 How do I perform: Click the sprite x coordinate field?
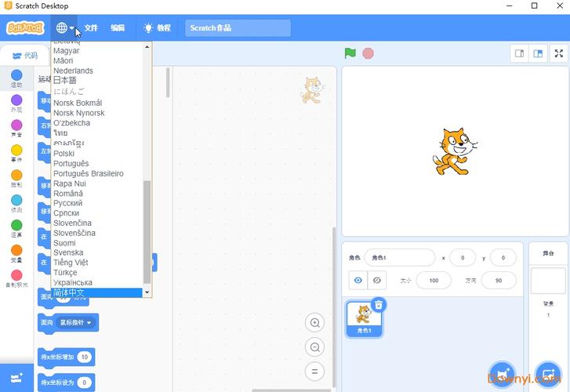click(x=463, y=258)
